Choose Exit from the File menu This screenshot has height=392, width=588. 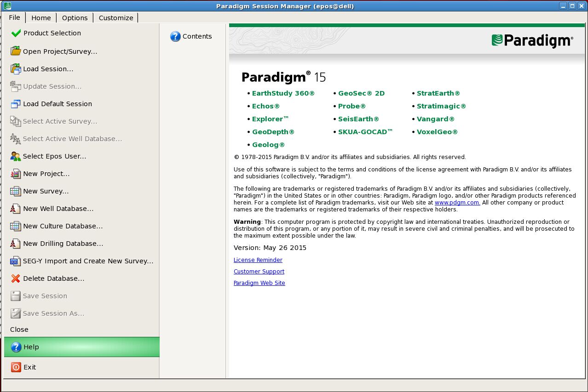click(x=82, y=367)
